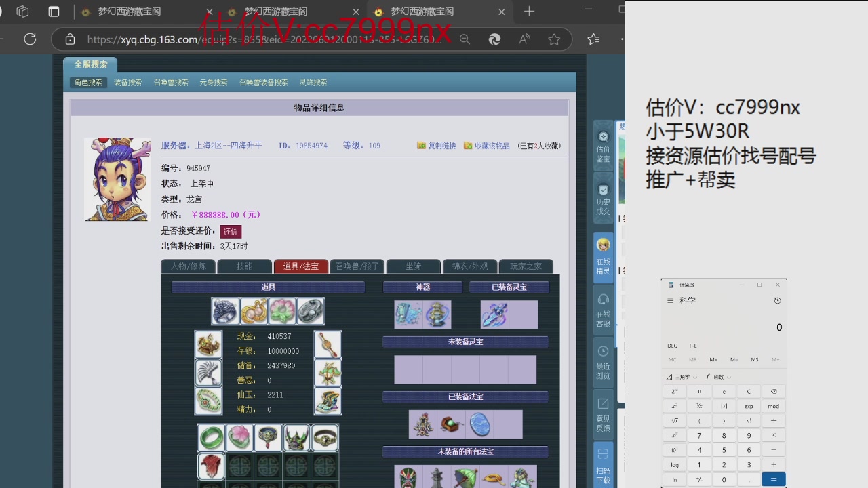Click the browser address bar URL
This screenshot has height=488, width=868.
tap(264, 39)
